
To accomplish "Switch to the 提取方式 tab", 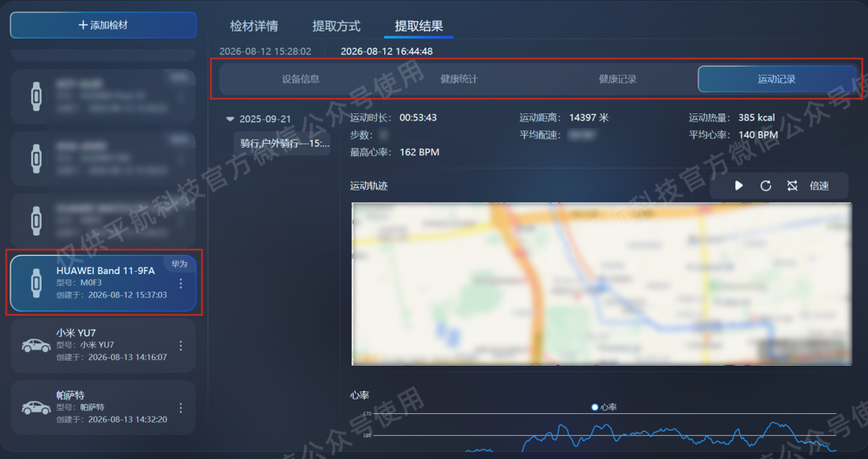I will click(x=336, y=26).
